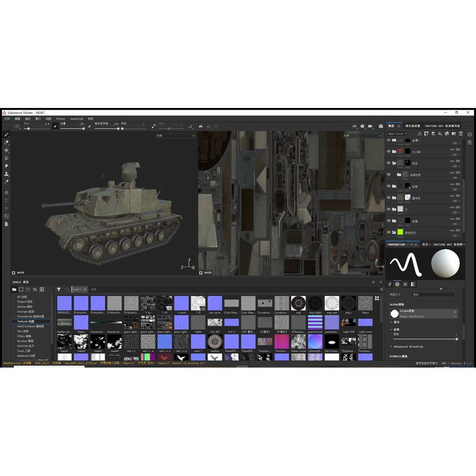This screenshot has height=476, width=476.
Task: Click the Photoshop export icon in left toolbar
Action: [6, 216]
